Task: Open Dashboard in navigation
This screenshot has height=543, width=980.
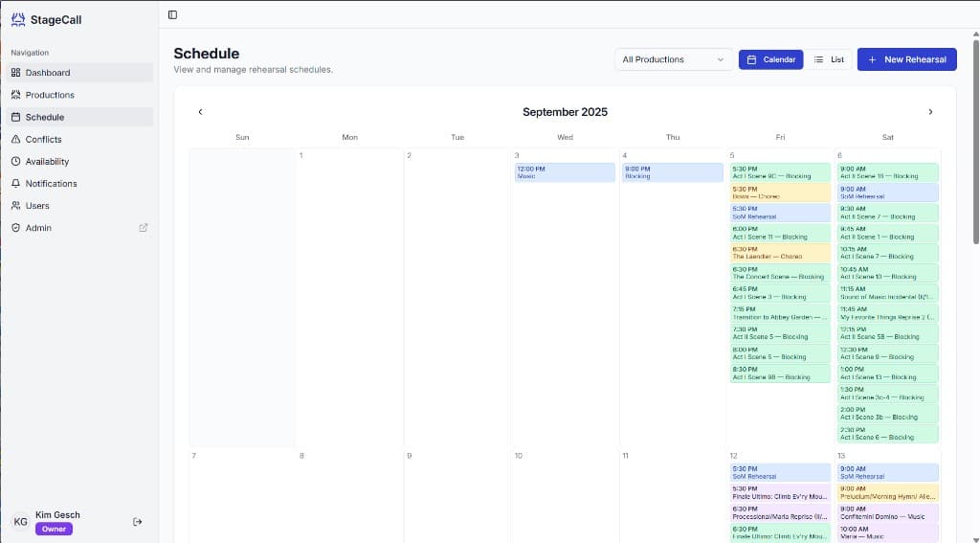Action: click(x=79, y=73)
